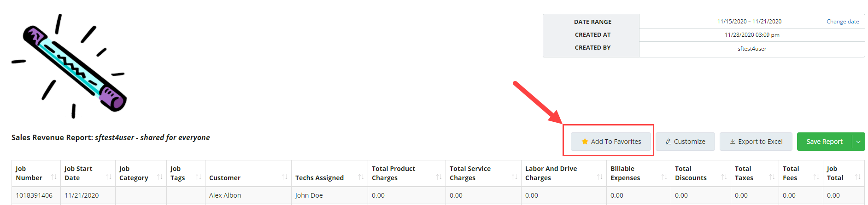
Task: Sort by Total Discounts column arrows
Action: [724, 177]
